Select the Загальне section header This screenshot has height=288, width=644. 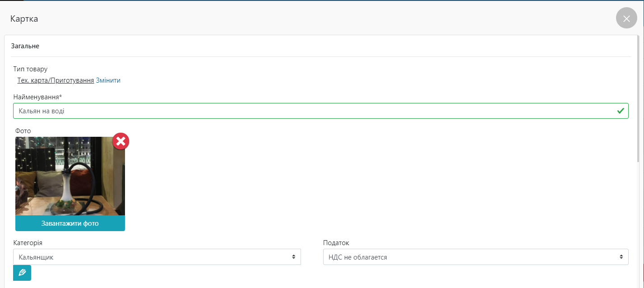[25, 46]
